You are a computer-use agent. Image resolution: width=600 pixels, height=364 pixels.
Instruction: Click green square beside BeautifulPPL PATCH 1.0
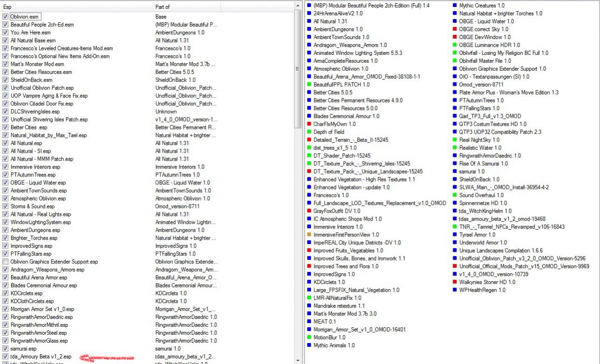pyautogui.click(x=309, y=85)
